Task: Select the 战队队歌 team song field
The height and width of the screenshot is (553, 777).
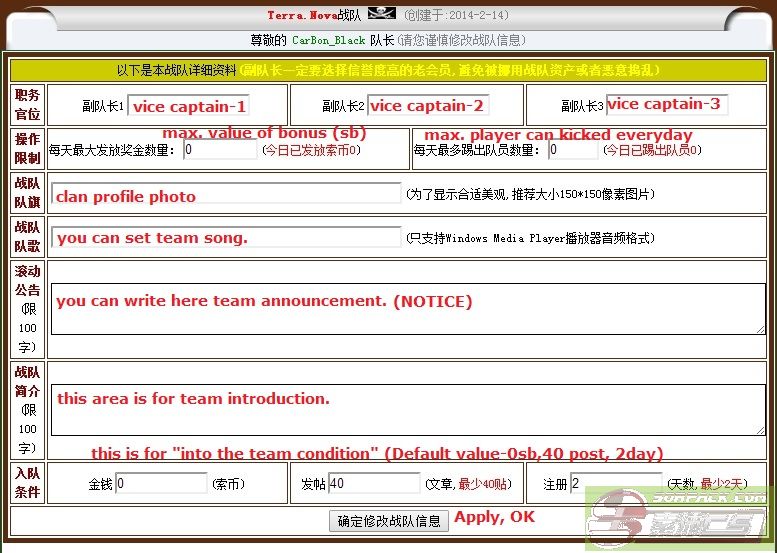Action: [x=226, y=237]
